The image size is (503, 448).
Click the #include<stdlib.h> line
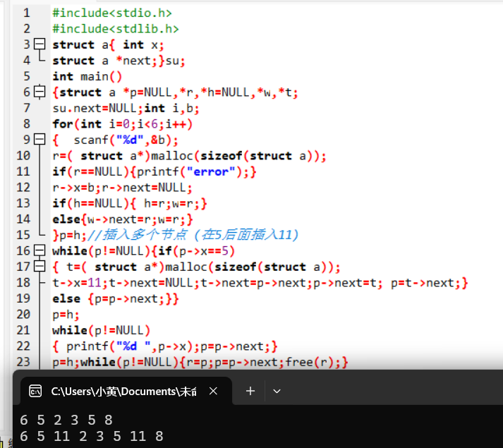[x=116, y=28]
